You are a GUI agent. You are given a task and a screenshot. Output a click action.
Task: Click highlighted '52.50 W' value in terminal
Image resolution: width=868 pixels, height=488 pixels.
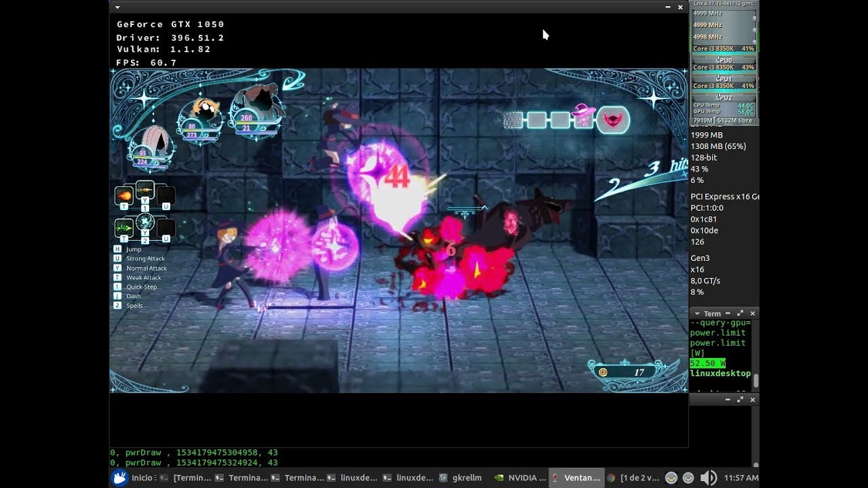(x=707, y=363)
